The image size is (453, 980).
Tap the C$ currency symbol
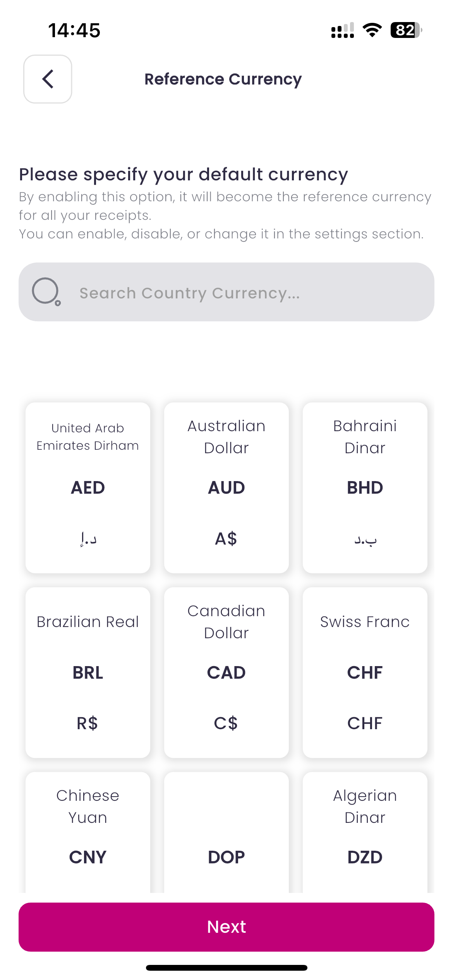[226, 723]
